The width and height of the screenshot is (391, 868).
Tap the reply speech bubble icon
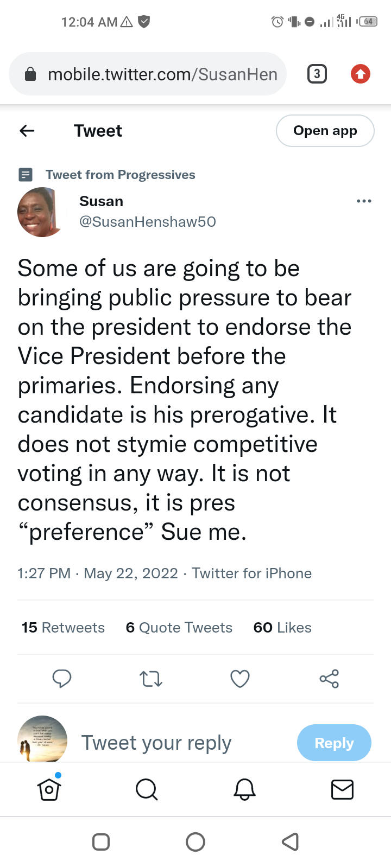[x=62, y=679]
